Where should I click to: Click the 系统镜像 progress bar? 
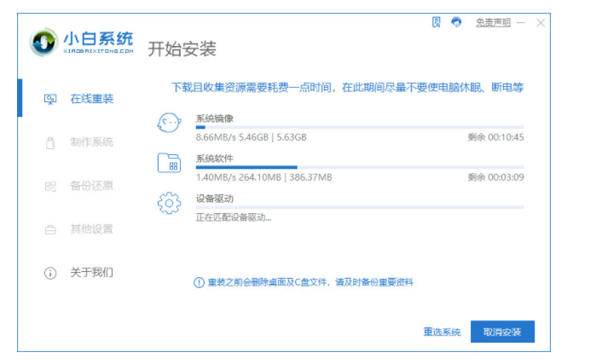359,127
